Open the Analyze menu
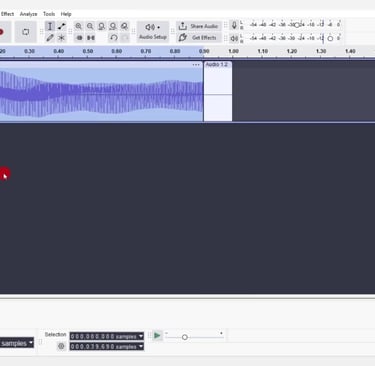This screenshot has height=366, width=375. click(28, 14)
